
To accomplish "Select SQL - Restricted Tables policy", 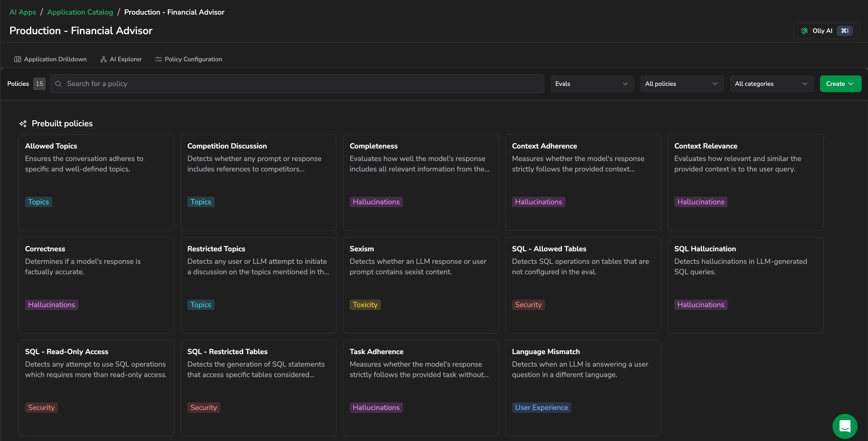I will [x=258, y=388].
